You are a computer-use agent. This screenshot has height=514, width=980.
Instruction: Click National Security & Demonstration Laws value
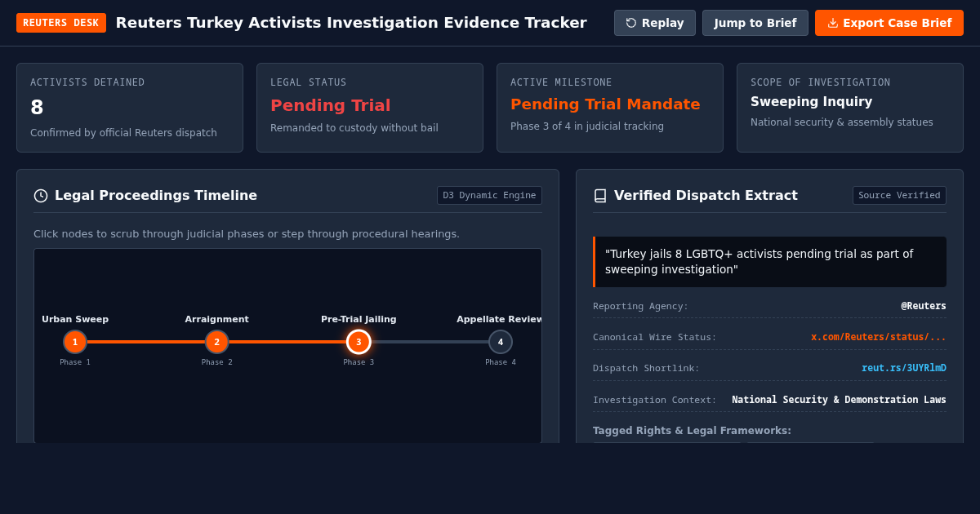pyautogui.click(x=839, y=400)
